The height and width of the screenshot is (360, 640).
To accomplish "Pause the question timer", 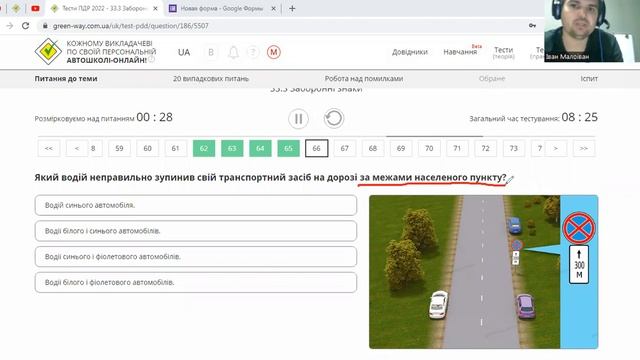I will 298,118.
